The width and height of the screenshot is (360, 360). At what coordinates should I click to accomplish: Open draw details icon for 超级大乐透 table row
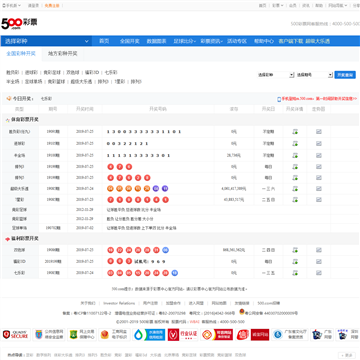(x=295, y=189)
